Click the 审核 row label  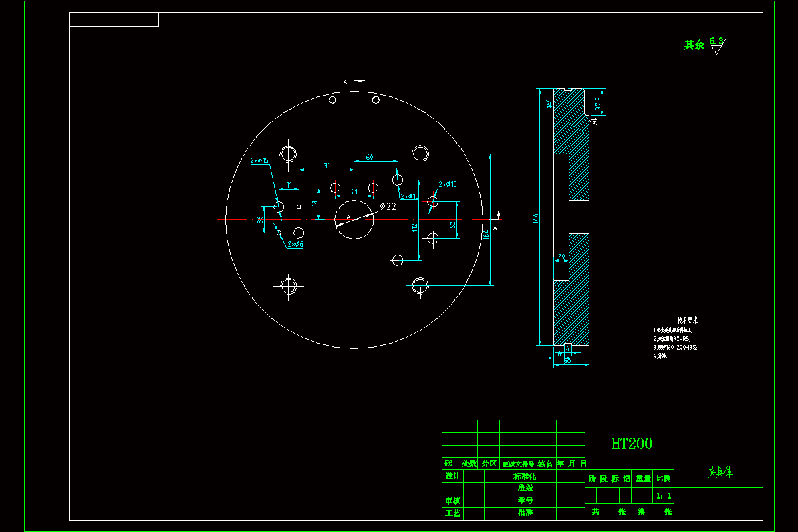[452, 501]
